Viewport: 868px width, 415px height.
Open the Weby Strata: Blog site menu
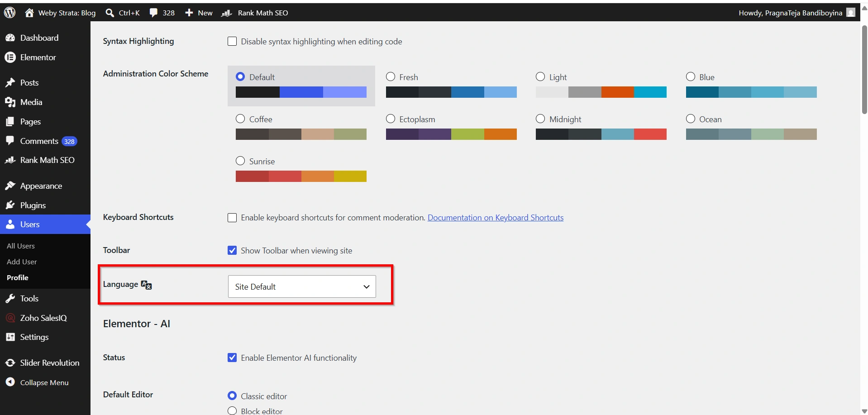(60, 13)
